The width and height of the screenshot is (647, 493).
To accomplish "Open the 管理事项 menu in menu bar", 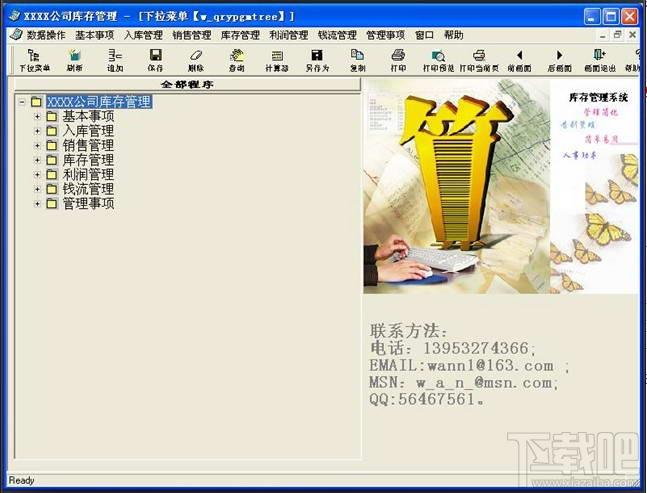I will [x=386, y=35].
